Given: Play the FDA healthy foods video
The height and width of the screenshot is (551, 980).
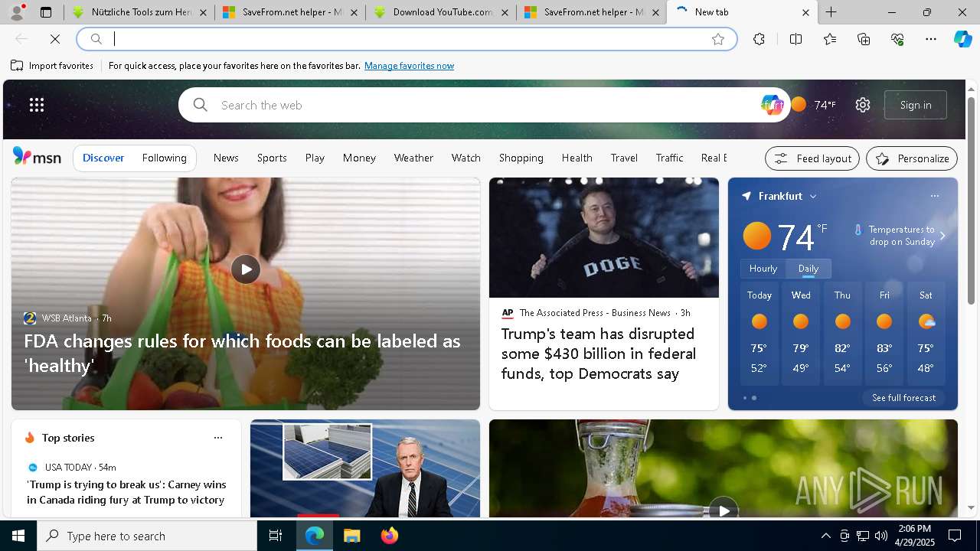Looking at the screenshot, I should (x=246, y=269).
